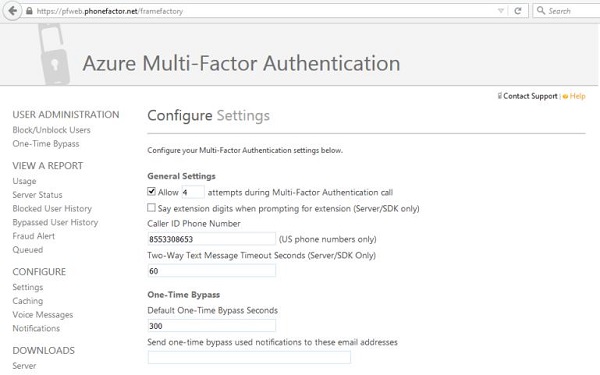The image size is (600, 375).
Task: Click the One-Time Bypass section heading
Action: click(184, 295)
